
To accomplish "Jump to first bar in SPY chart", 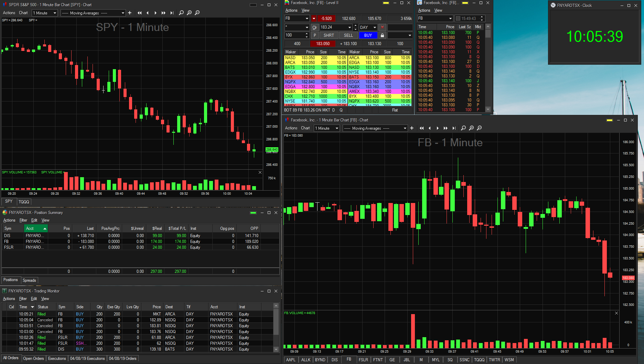I will coord(139,13).
